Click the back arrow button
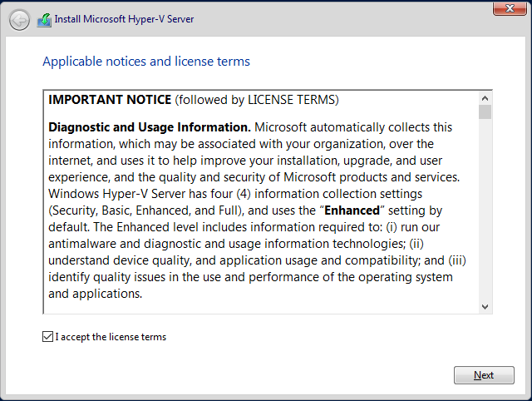 [18, 19]
